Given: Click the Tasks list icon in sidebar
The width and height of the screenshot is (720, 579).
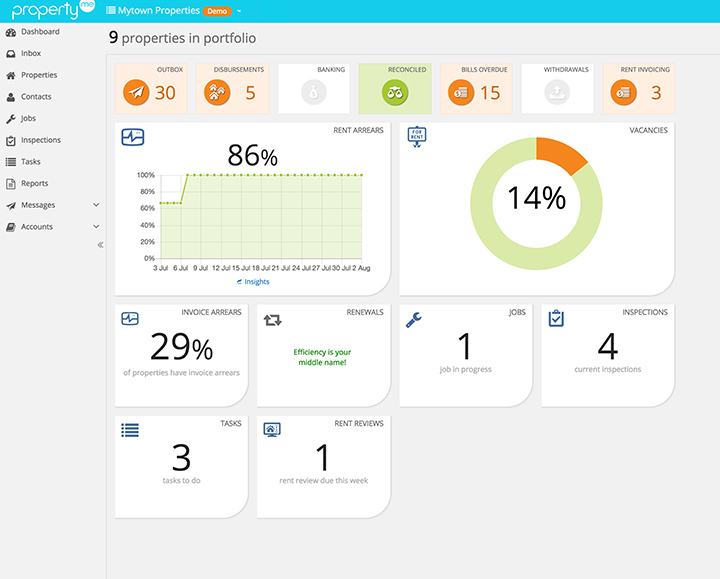Looking at the screenshot, I should tap(11, 162).
